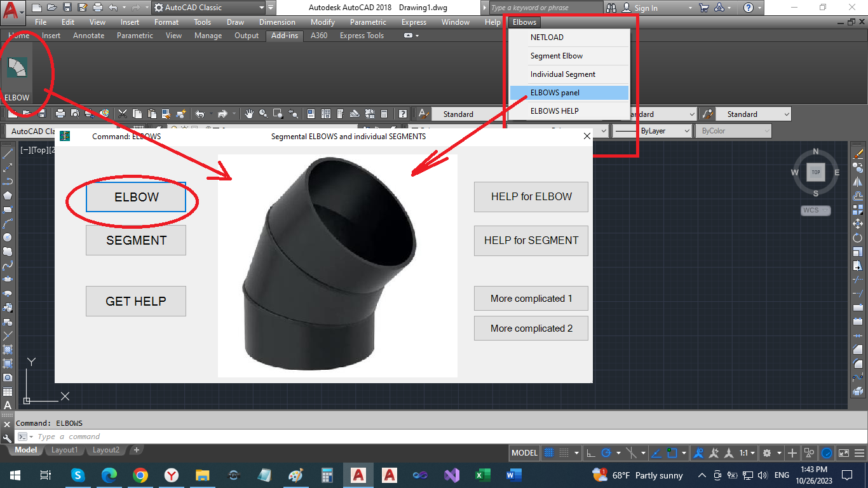Click the TOP face of the ViewCube
The height and width of the screenshot is (488, 868).
point(816,172)
